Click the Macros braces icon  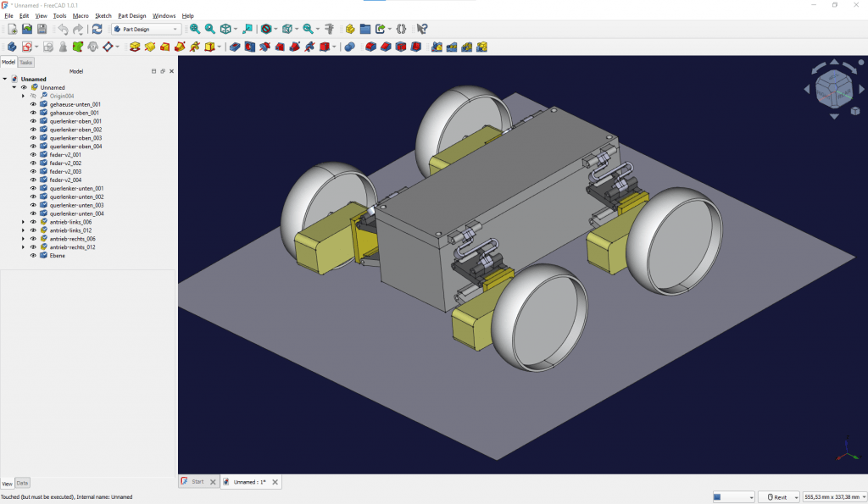(x=401, y=30)
